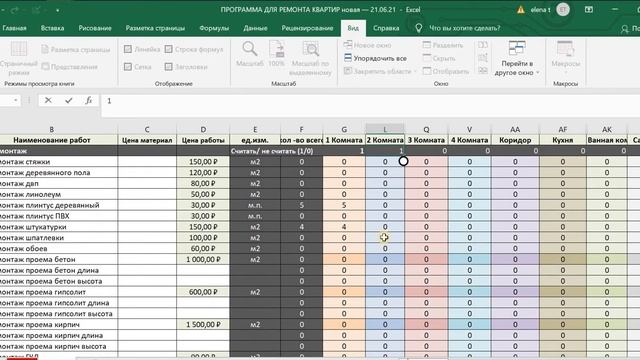
Task: Switch to the Разметка страницы ribbon tab
Action: pos(155,28)
